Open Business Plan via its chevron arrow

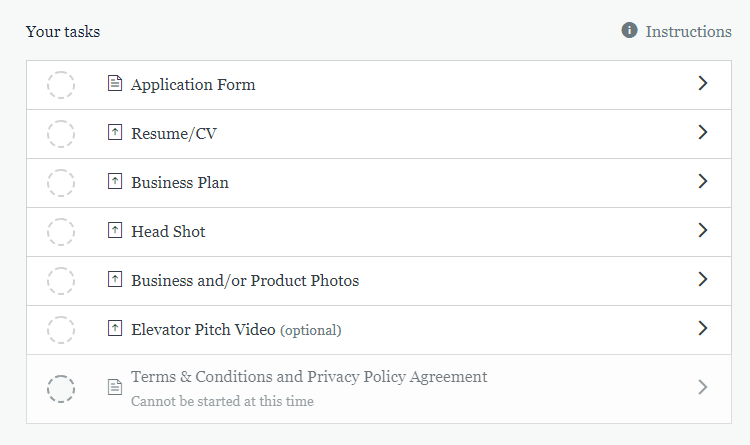(x=702, y=181)
